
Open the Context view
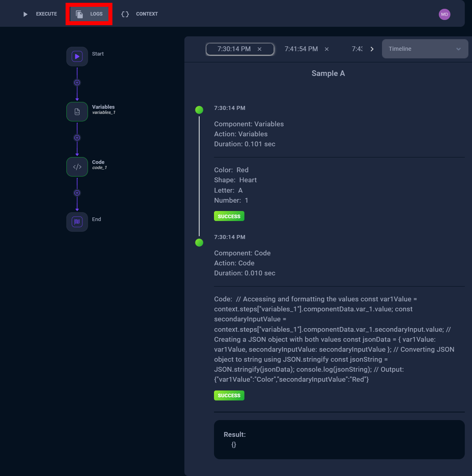(x=140, y=14)
